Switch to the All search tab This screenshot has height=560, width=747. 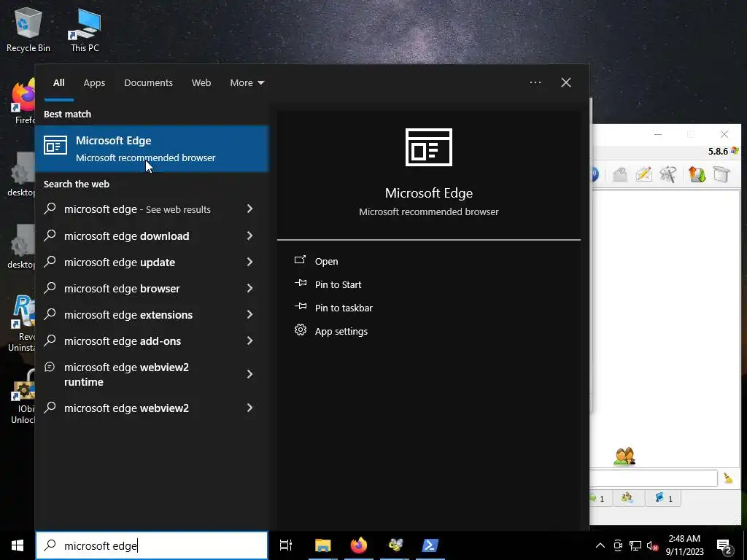(x=58, y=83)
